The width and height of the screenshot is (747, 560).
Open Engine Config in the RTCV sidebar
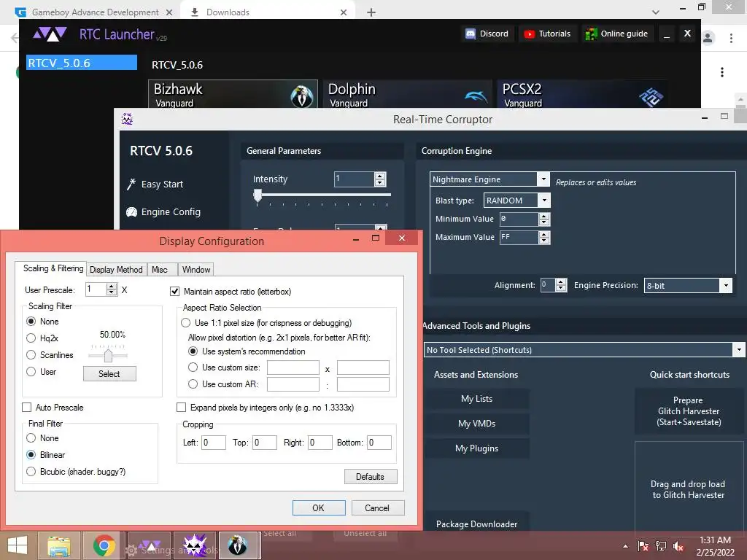coord(163,212)
